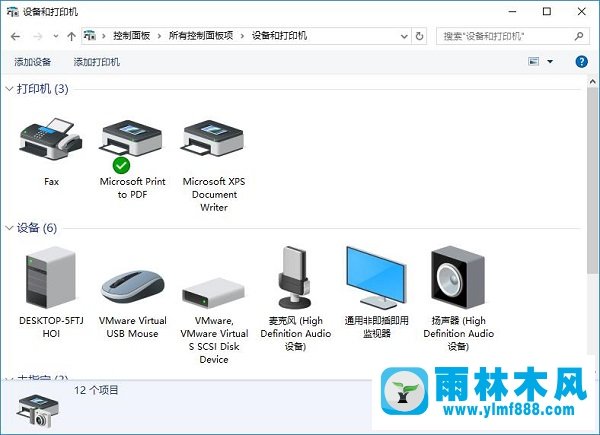Click the search magnifier icon
Image resolution: width=600 pixels, height=435 pixels.
pyautogui.click(x=579, y=36)
